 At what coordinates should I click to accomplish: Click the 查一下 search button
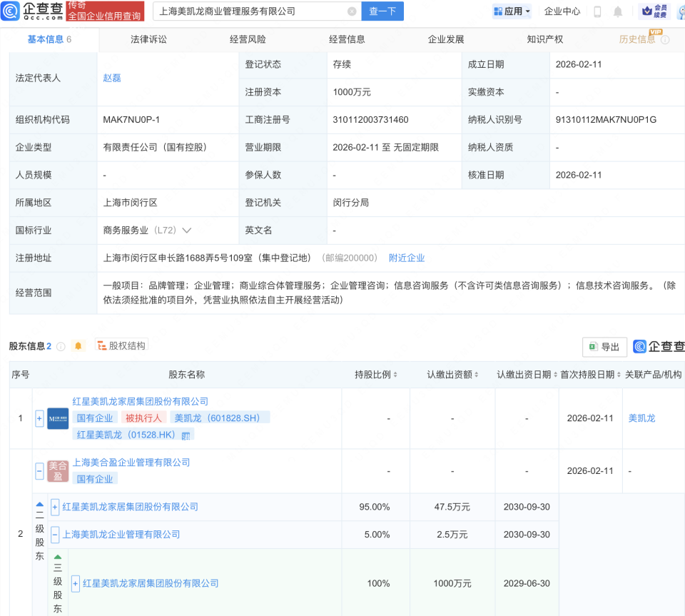click(x=382, y=11)
